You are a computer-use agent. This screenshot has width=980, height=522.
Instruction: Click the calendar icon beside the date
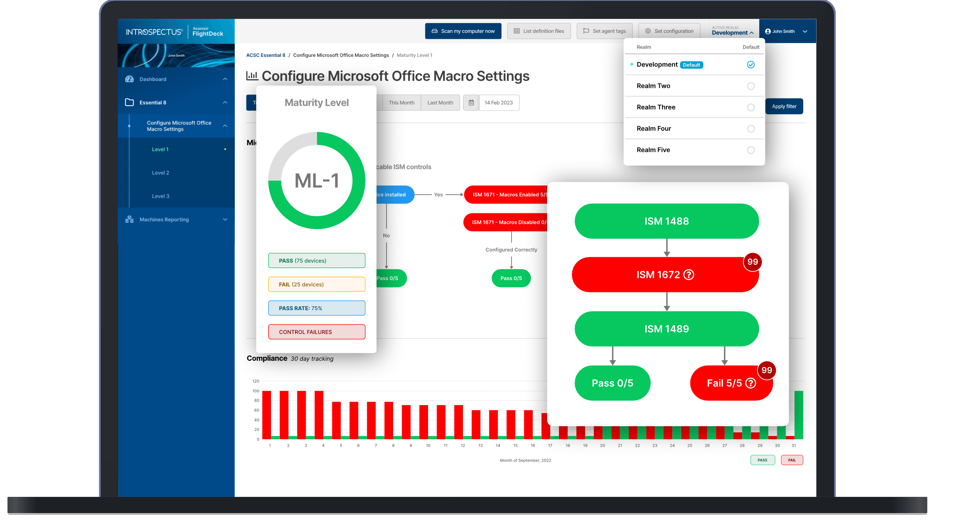471,102
